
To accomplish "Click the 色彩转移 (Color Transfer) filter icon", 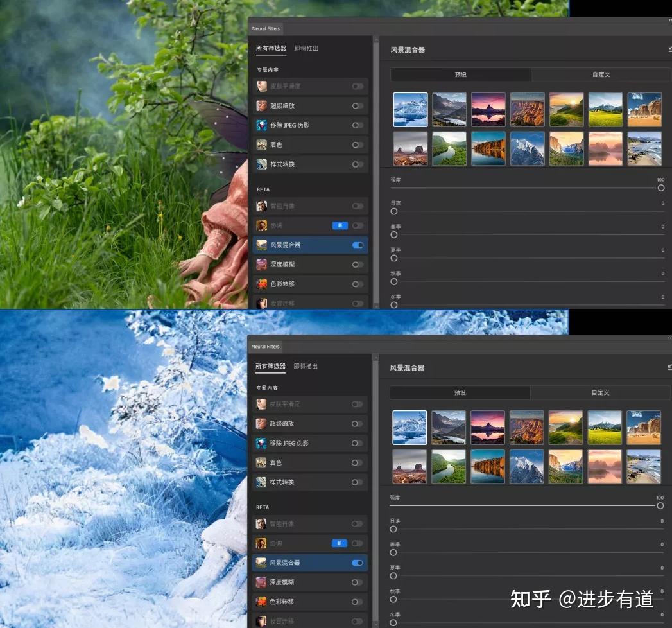I will click(262, 283).
